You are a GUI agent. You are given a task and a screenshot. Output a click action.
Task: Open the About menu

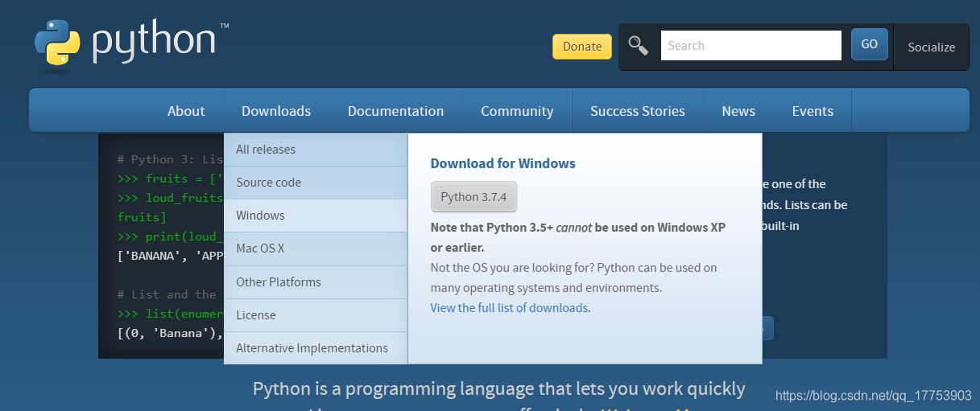186,111
